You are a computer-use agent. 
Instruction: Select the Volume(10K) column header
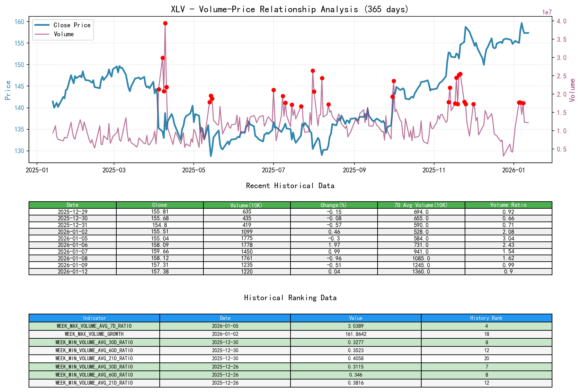246,205
